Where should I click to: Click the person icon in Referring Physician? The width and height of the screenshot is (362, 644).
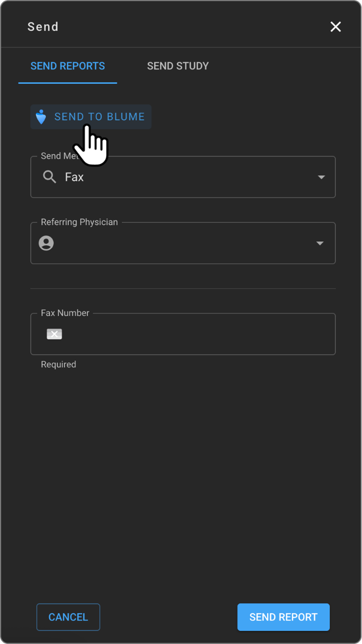pyautogui.click(x=46, y=243)
